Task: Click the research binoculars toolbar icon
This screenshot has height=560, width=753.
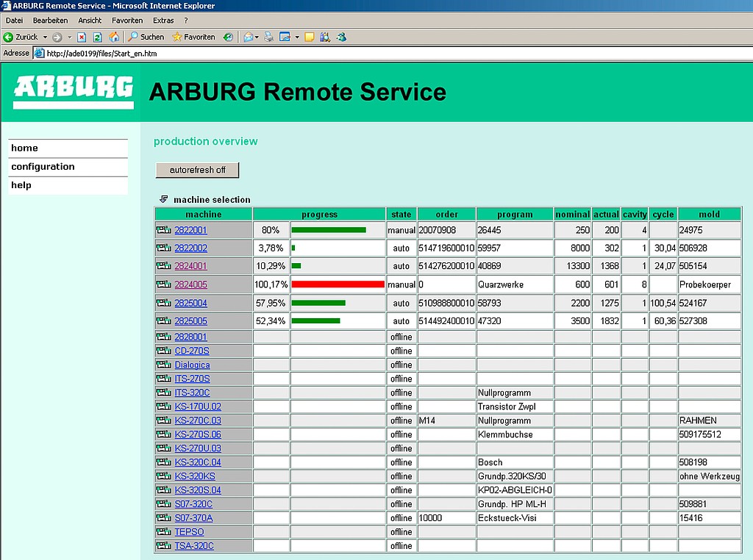Action: pyautogui.click(x=325, y=37)
